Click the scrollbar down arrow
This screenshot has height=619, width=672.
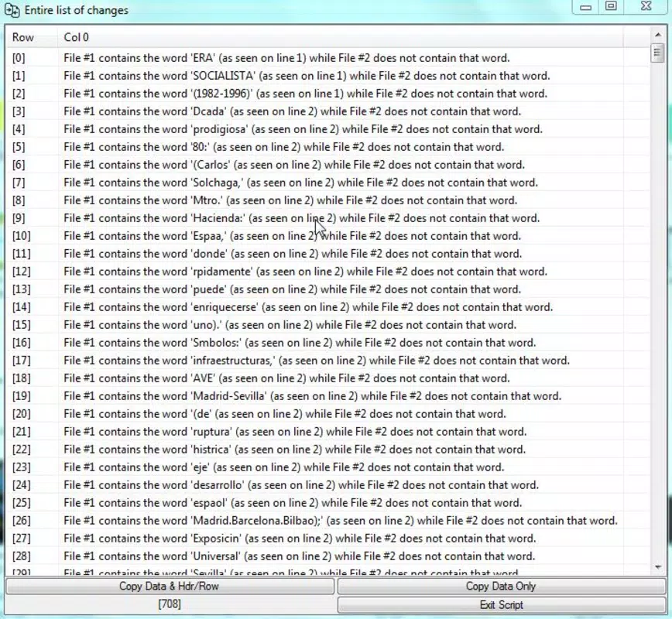pos(657,568)
